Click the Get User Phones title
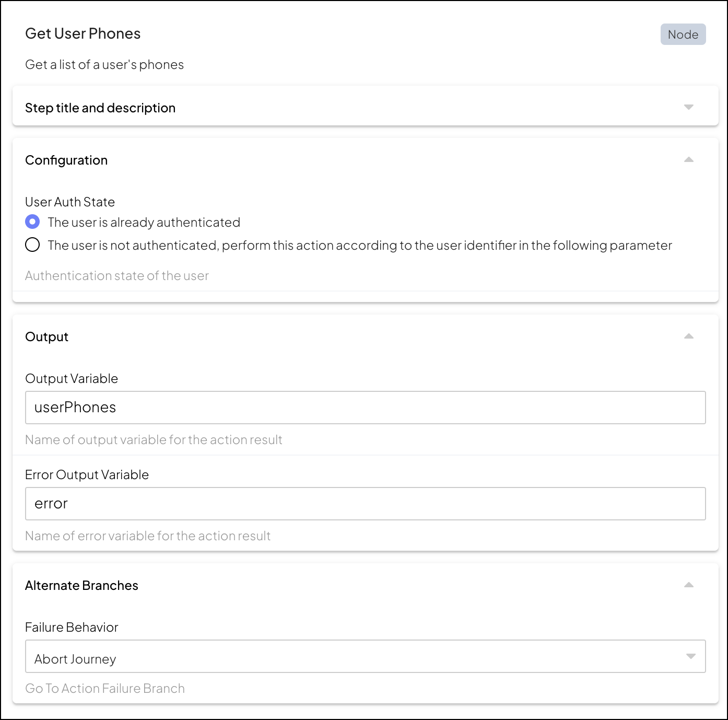This screenshot has width=728, height=720. (x=83, y=34)
